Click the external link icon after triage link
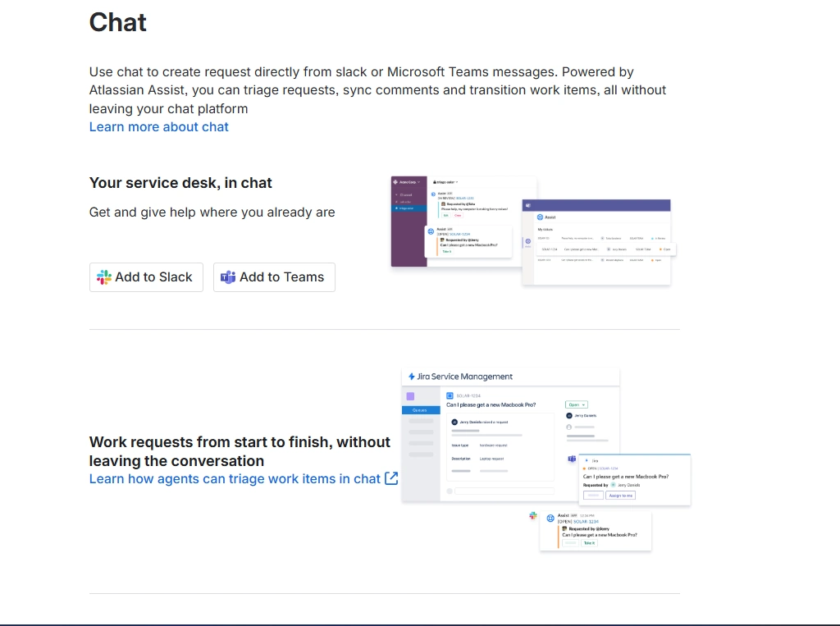Image resolution: width=840 pixels, height=626 pixels. tap(391, 478)
